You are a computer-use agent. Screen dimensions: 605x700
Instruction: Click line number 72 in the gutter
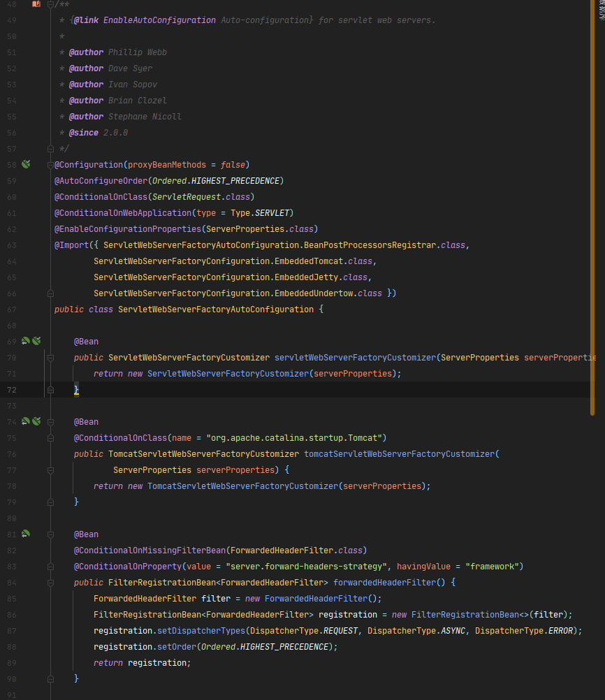coord(12,390)
